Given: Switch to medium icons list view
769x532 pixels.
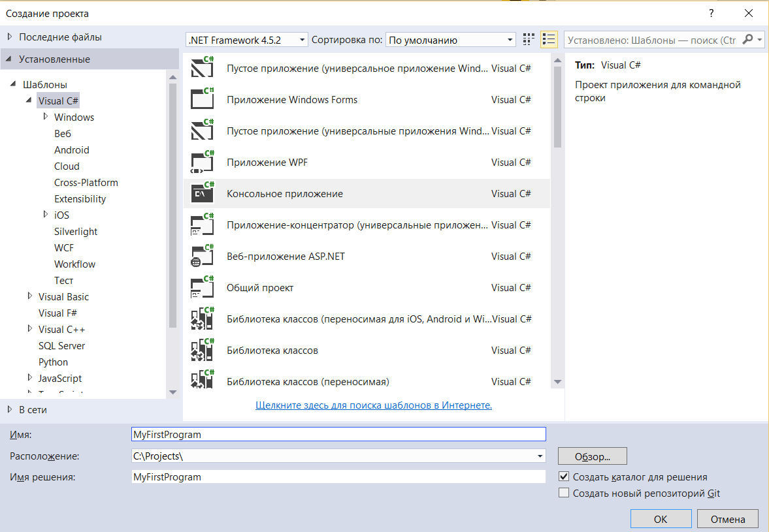Looking at the screenshot, I should 549,40.
